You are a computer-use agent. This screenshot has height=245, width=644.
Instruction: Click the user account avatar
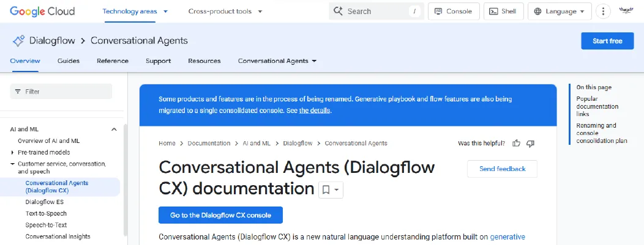pos(626,11)
